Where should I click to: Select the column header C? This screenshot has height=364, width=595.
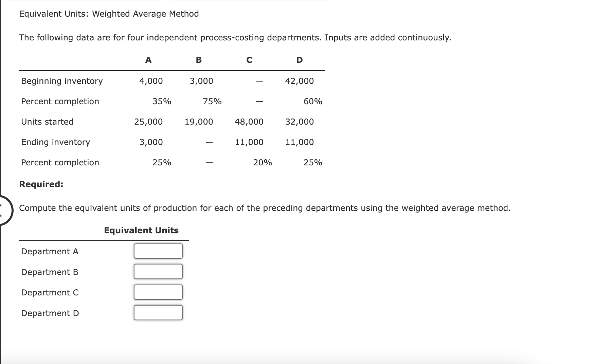pyautogui.click(x=249, y=60)
